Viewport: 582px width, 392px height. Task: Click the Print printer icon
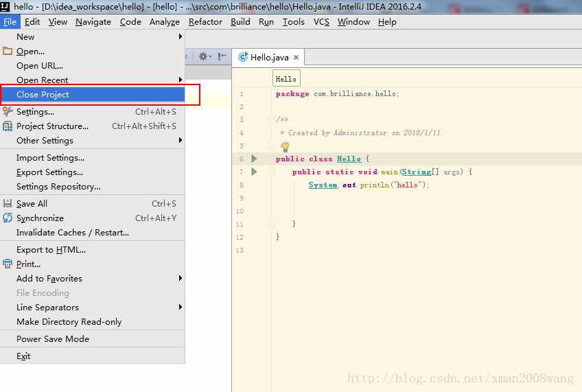8,264
